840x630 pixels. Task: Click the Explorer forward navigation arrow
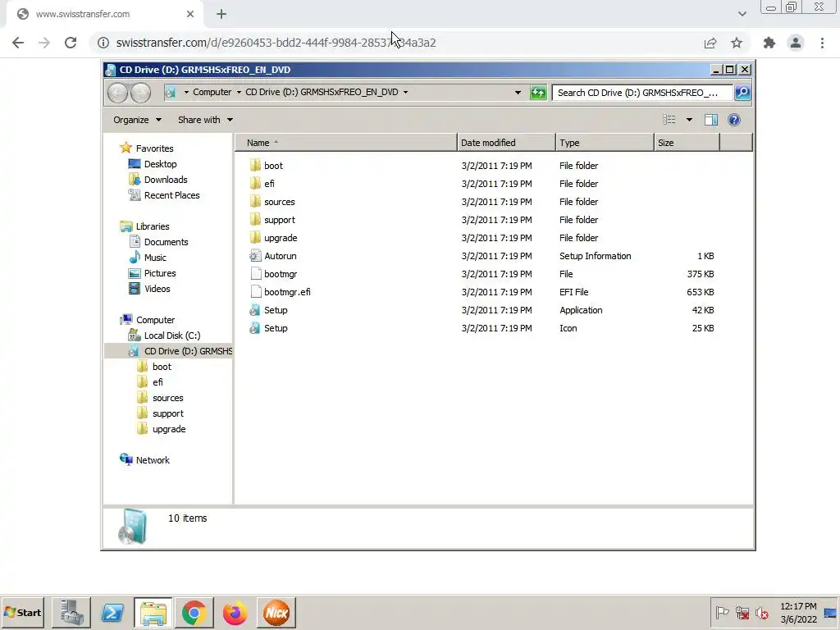[141, 93]
